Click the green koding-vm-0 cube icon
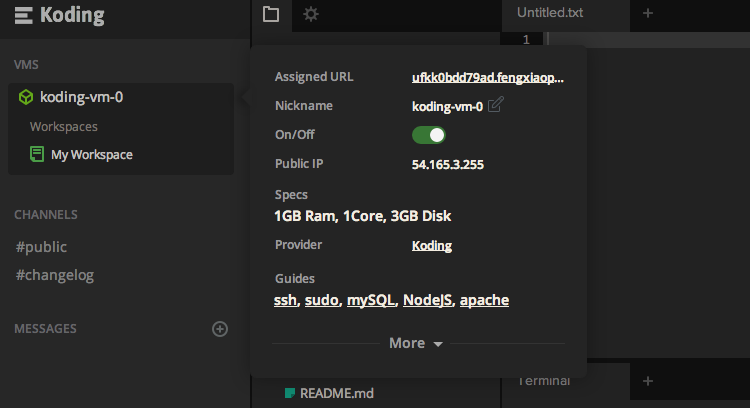750x408 pixels. (x=26, y=97)
